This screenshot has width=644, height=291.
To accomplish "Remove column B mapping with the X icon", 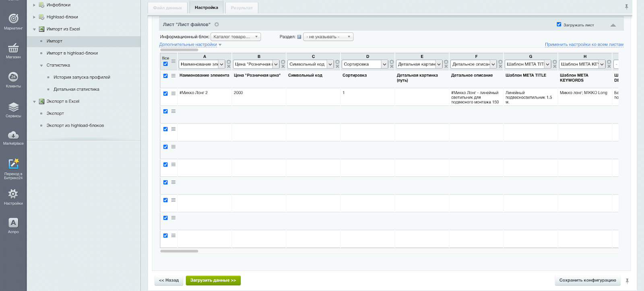I will tap(283, 67).
